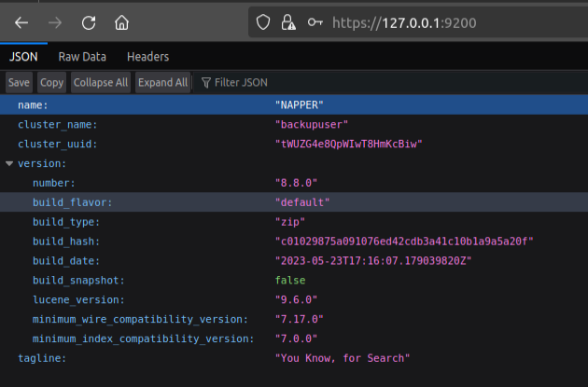Focus the Filter JSON search field
The height and width of the screenshot is (387, 588).
241,83
